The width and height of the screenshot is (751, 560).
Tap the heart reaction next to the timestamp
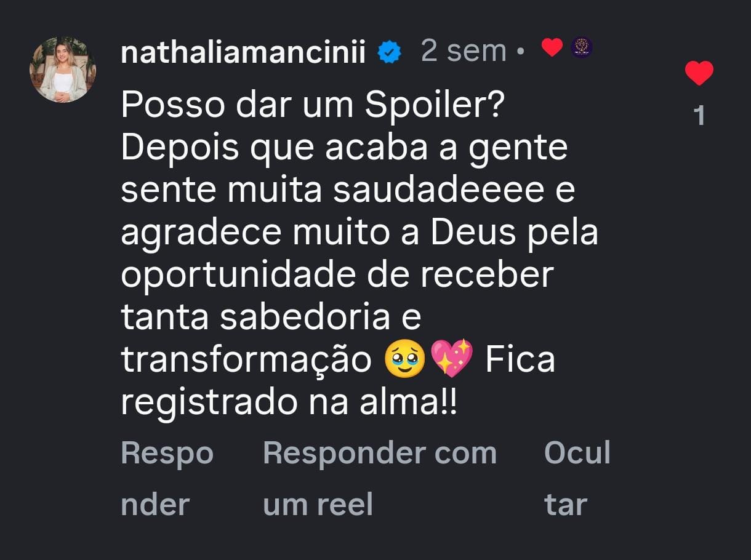(x=552, y=48)
